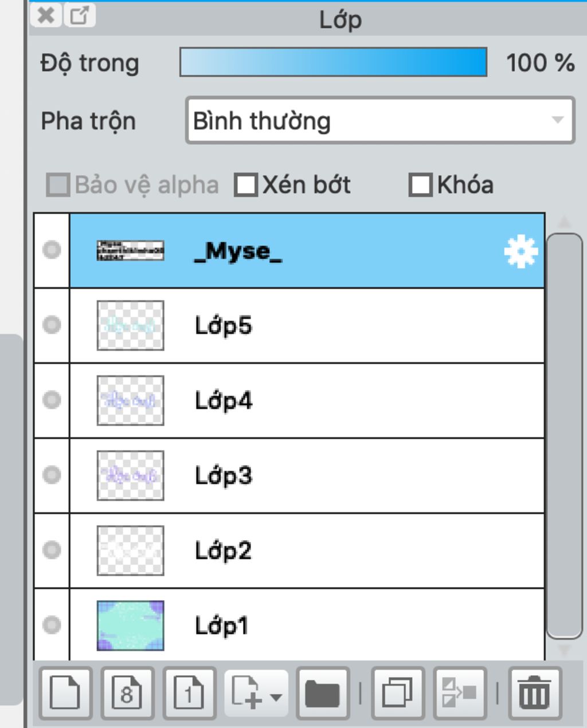Click the Lớp3 layer thumbnail
This screenshot has height=728, width=587.
coord(130,475)
